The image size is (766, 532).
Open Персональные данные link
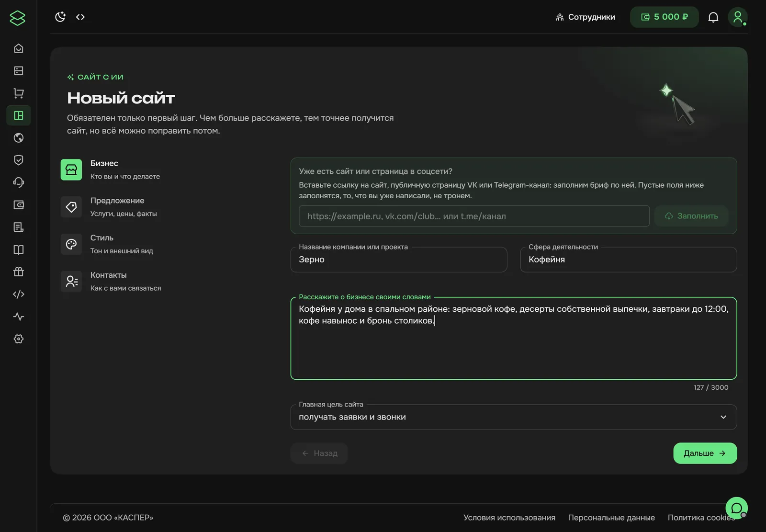click(x=611, y=518)
